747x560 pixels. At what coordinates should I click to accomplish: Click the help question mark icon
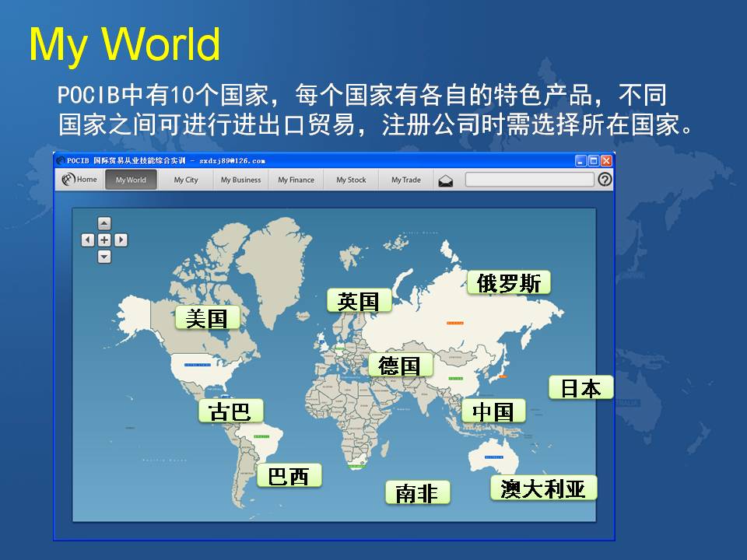tap(605, 180)
